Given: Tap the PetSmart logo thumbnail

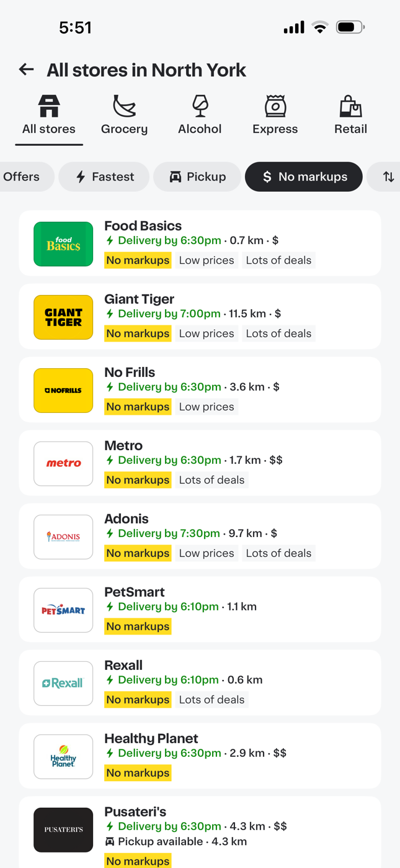Looking at the screenshot, I should pyautogui.click(x=63, y=610).
